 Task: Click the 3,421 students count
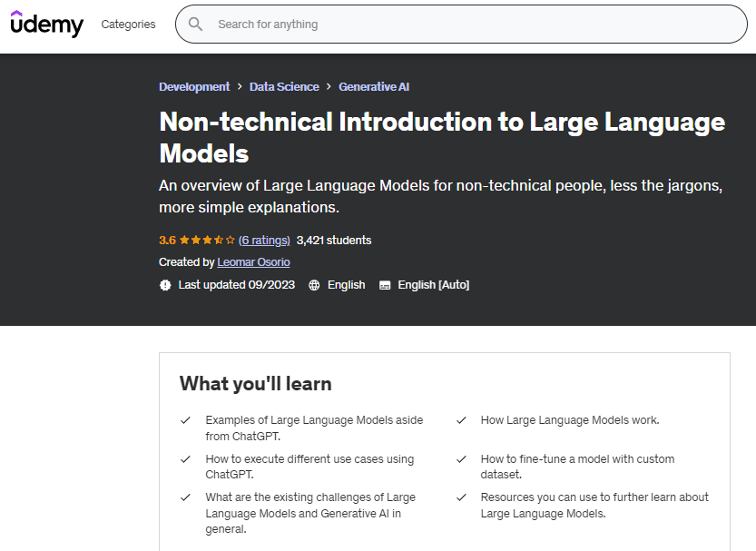pos(334,241)
